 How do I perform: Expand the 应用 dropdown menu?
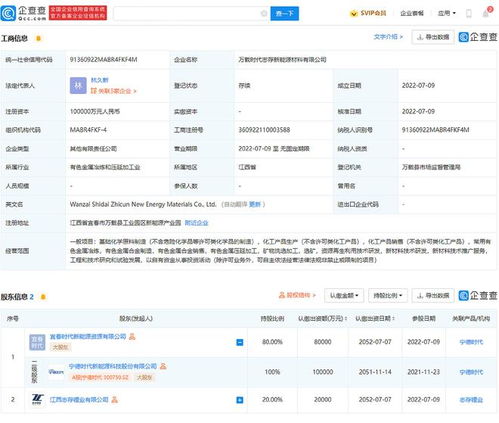pyautogui.click(x=447, y=13)
